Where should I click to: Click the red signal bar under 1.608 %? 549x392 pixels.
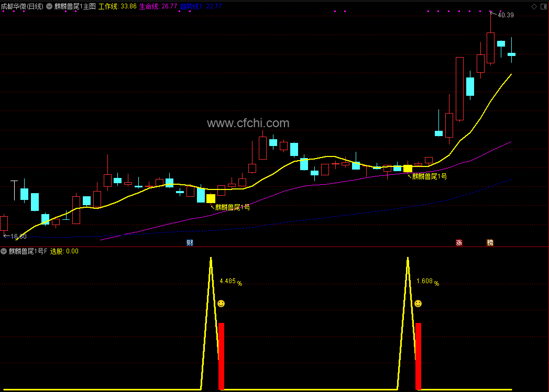pyautogui.click(x=419, y=356)
